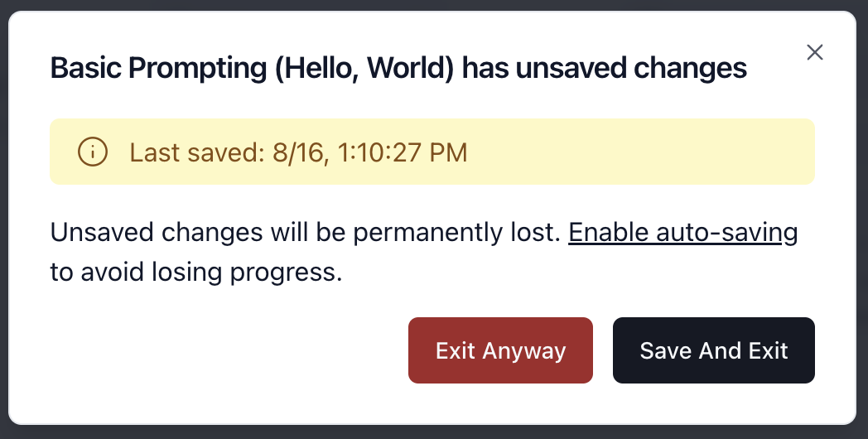Close the unsaved changes dialog with X
This screenshot has height=439, width=868.
tap(815, 53)
